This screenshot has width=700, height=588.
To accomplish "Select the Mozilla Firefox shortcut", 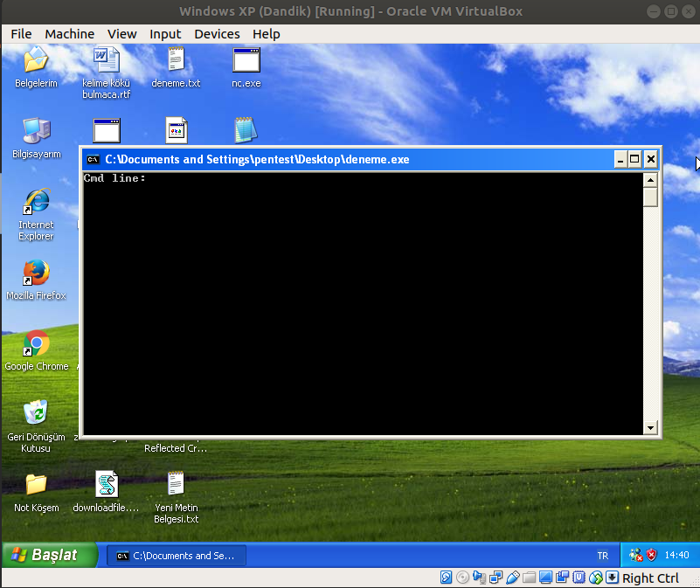I will click(36, 273).
